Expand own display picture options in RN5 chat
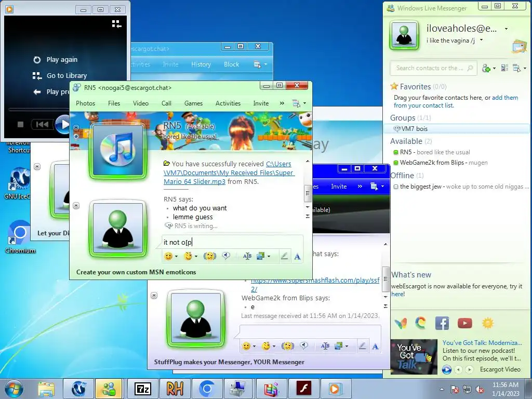The width and height of the screenshot is (532, 399). [x=76, y=206]
